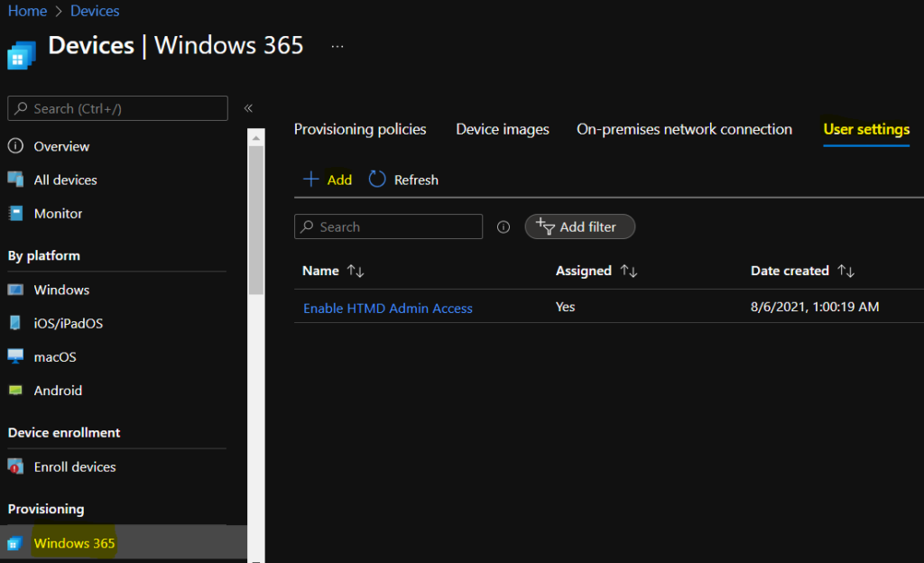Click the iOS/iPadOS device icon

click(x=15, y=323)
